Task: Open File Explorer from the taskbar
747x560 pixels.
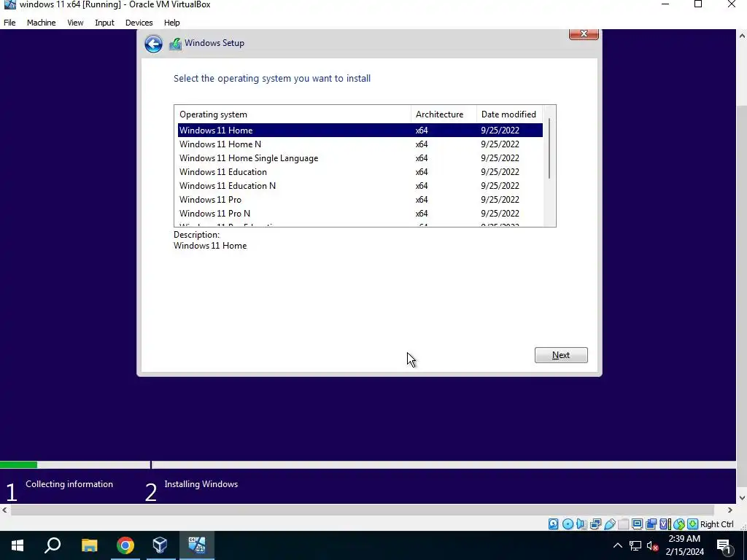Action: [x=89, y=545]
